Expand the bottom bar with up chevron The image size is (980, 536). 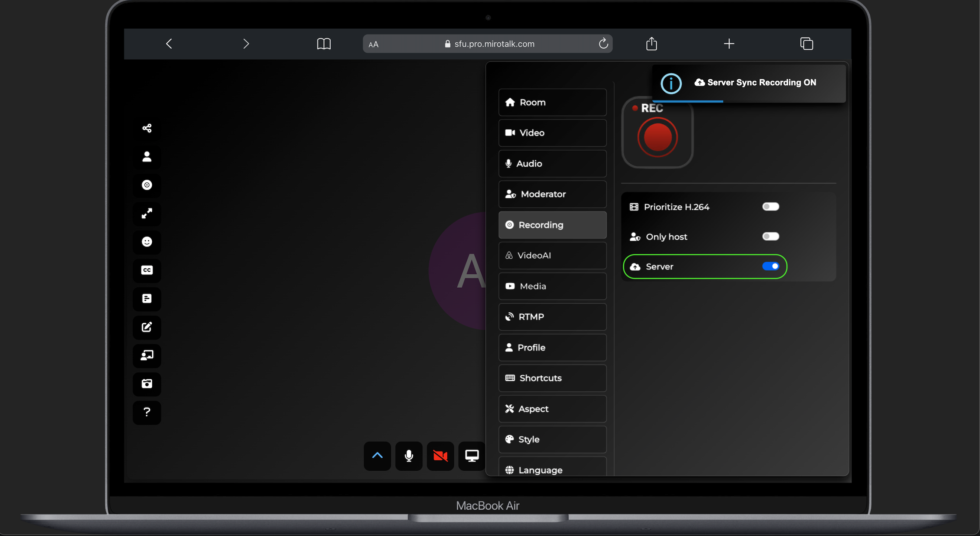[x=377, y=456]
